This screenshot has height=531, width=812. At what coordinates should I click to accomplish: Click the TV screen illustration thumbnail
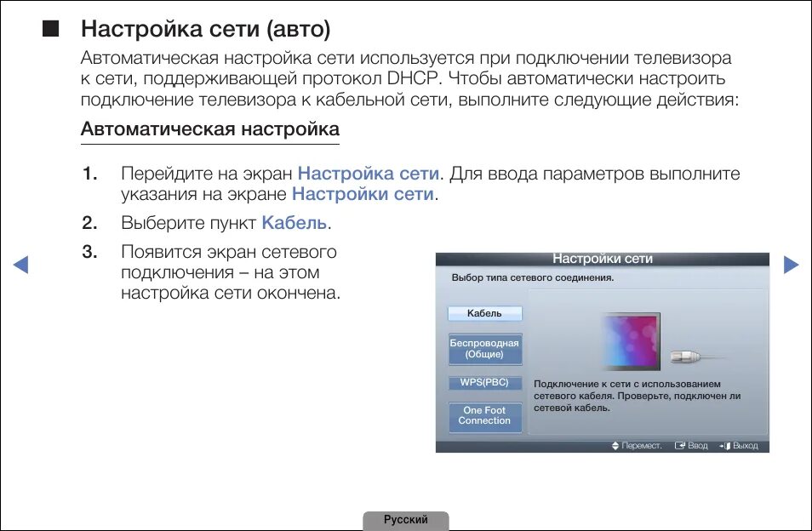[632, 341]
